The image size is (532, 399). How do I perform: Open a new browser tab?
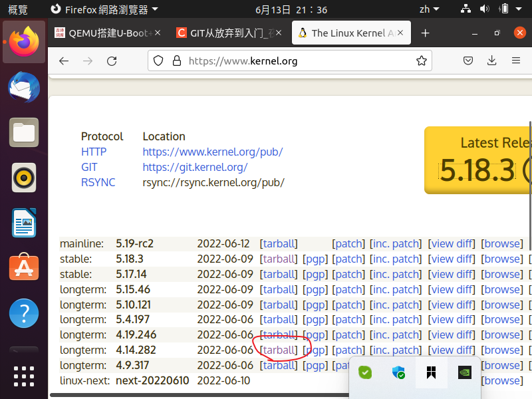pos(425,33)
